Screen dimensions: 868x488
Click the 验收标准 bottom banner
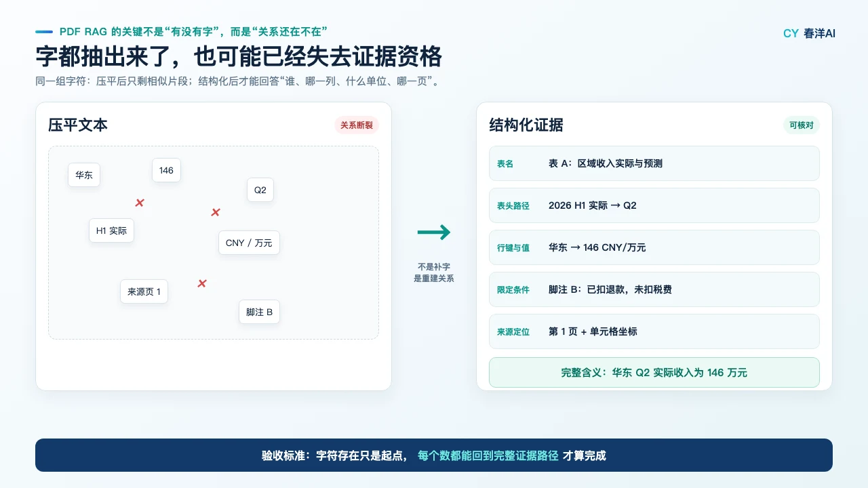(434, 455)
